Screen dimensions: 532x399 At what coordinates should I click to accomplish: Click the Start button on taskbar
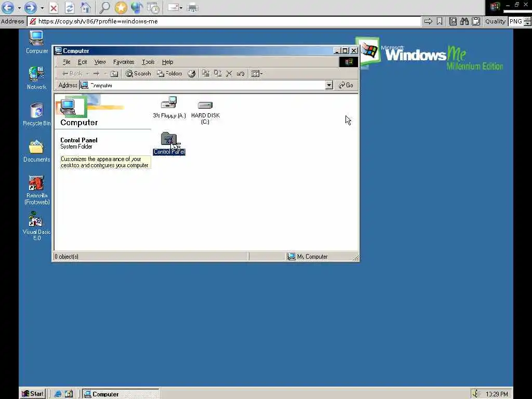33,394
